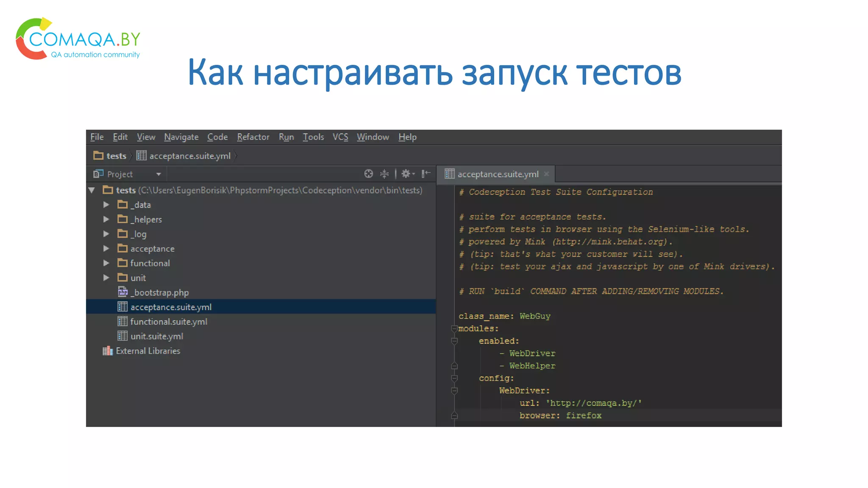Select the _data folder icon
The width and height of the screenshot is (868, 488).
coord(122,205)
